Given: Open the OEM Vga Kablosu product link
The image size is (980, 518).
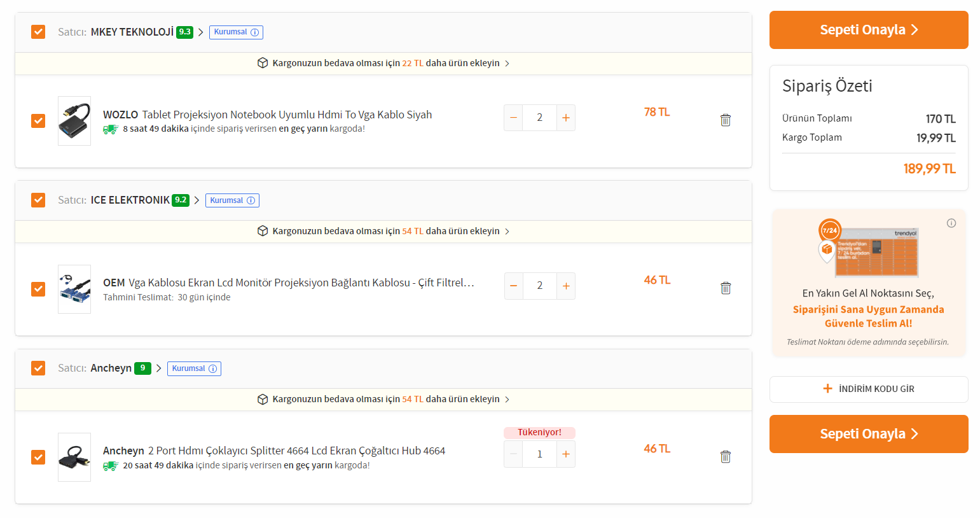Looking at the screenshot, I should [289, 283].
